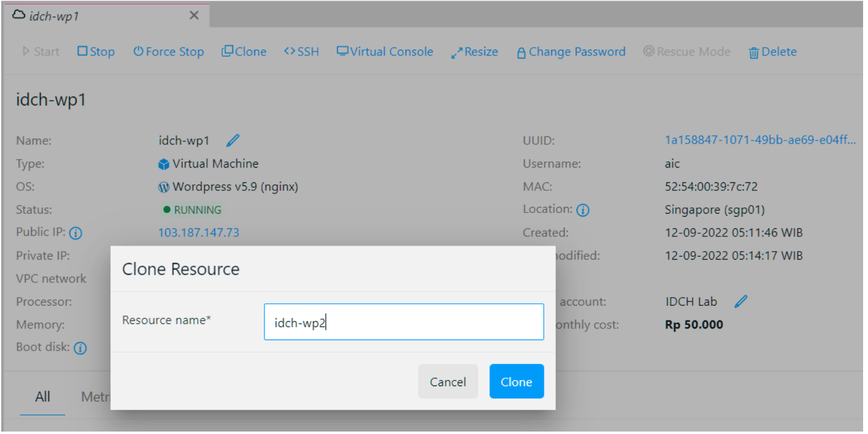
Task: Show Location info icon
Action: coord(583,210)
